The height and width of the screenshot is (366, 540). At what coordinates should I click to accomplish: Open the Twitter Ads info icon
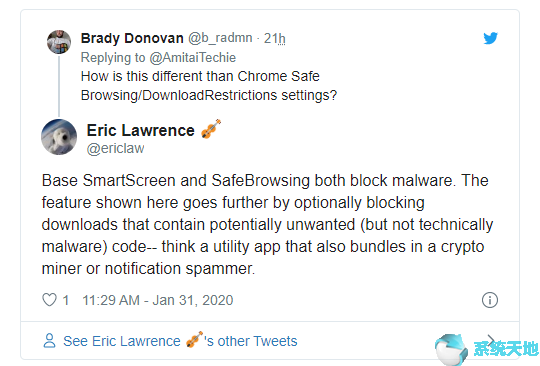(490, 300)
